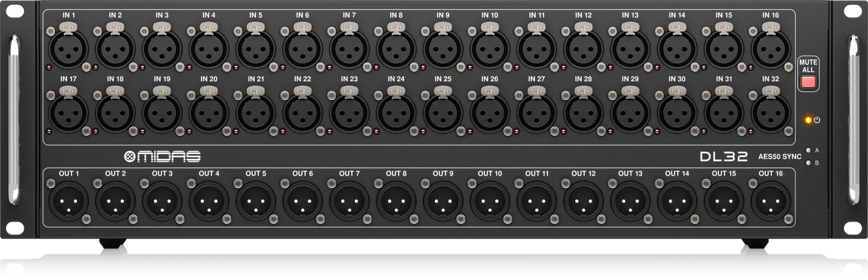Click the orange power indicator LED

point(808,120)
